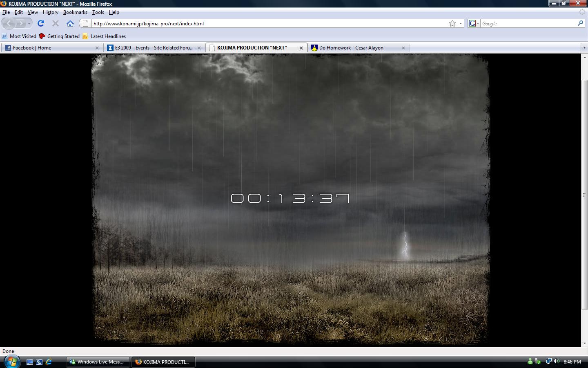
Task: Open the Most Visited bookmarks folder
Action: tap(19, 36)
